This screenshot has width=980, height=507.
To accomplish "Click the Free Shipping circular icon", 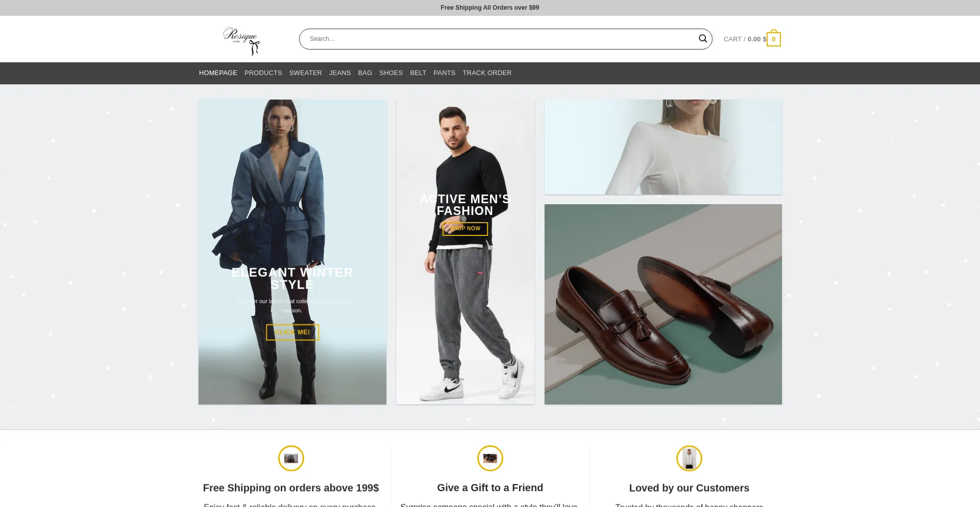I will pos(291,458).
